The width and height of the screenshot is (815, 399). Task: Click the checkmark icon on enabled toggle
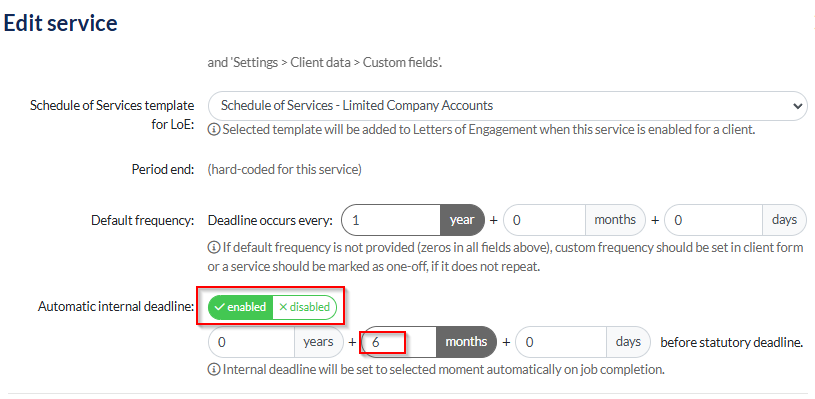219,307
